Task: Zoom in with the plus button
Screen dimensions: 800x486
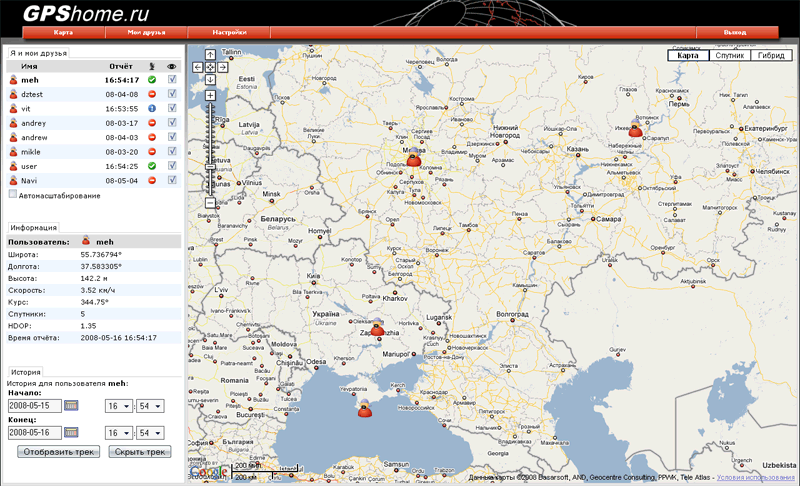Action: (x=210, y=95)
